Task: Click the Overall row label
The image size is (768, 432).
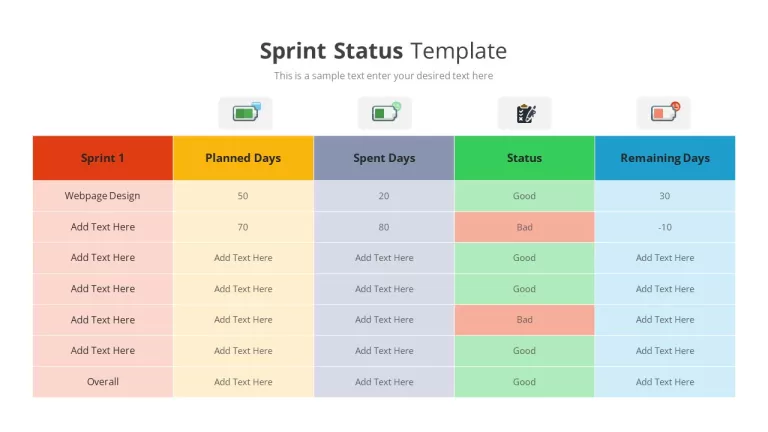Action: [103, 382]
